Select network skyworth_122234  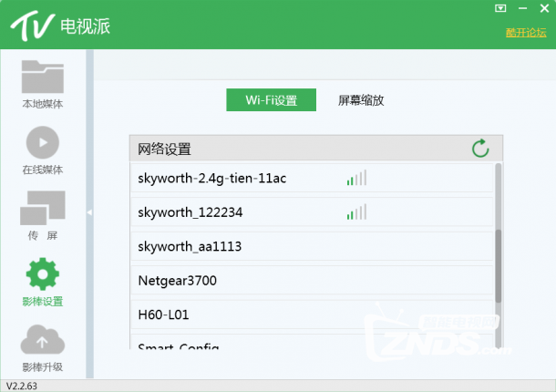(312, 212)
